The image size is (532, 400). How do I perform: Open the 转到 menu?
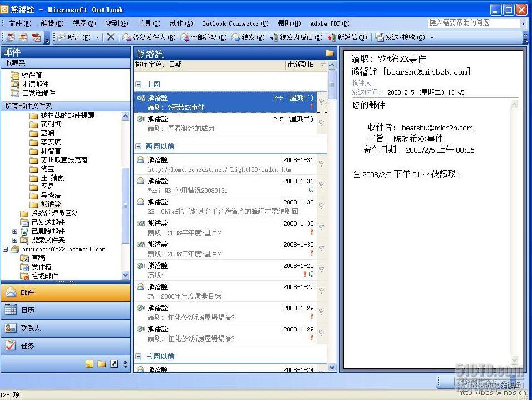(117, 23)
